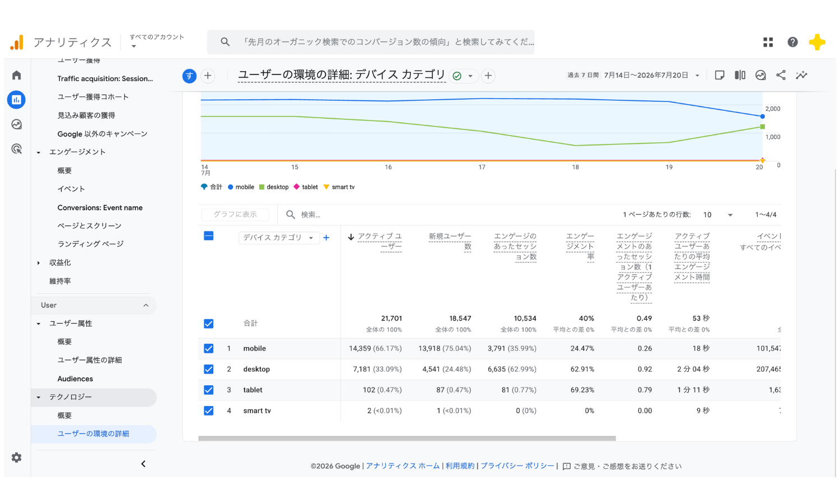This screenshot has width=840, height=504.
Task: Click the green report status check icon
Action: [x=457, y=76]
